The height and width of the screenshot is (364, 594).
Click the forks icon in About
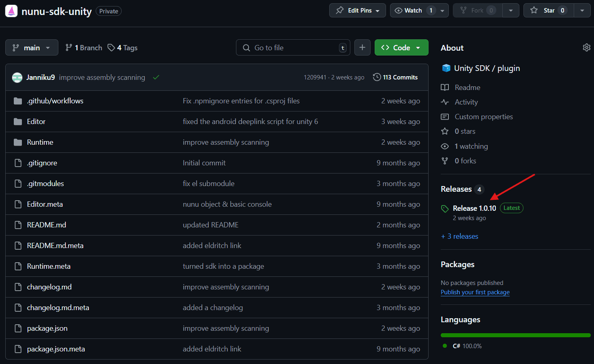445,161
